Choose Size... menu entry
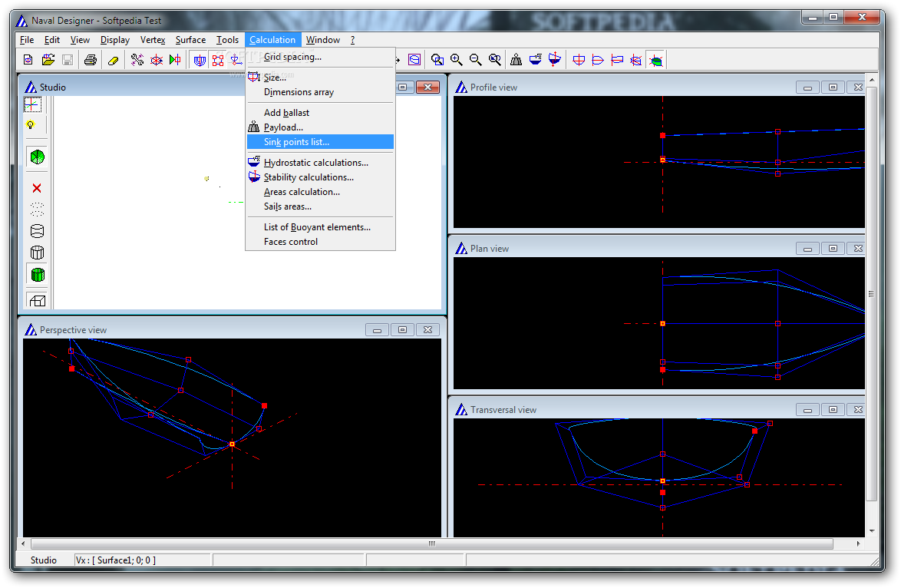 click(320, 77)
